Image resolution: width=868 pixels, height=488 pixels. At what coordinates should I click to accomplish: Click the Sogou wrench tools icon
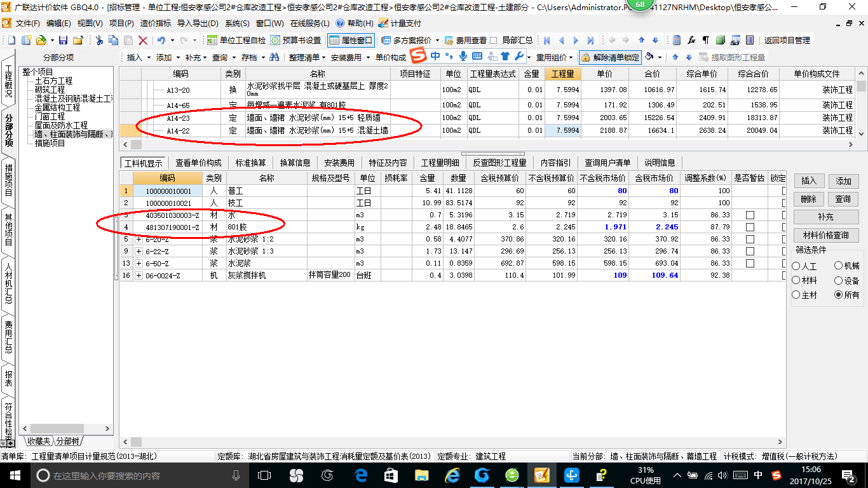(x=519, y=56)
